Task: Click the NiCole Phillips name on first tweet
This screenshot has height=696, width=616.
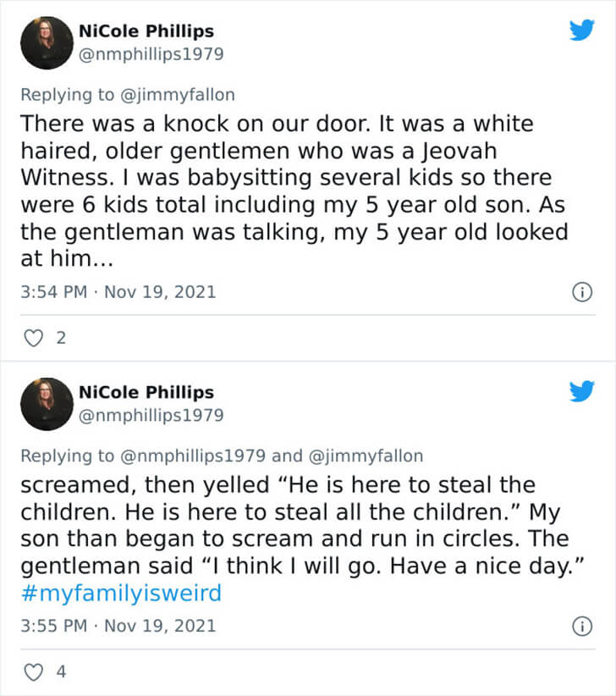Action: [146, 31]
